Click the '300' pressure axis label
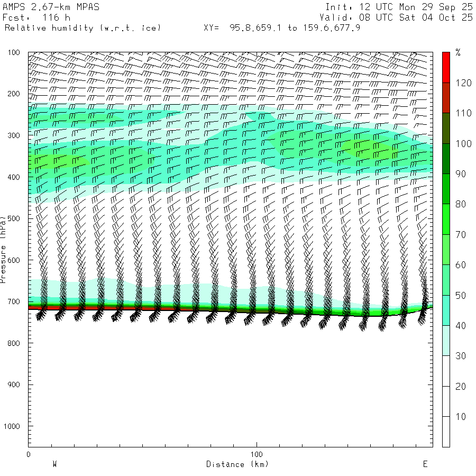 (x=14, y=135)
